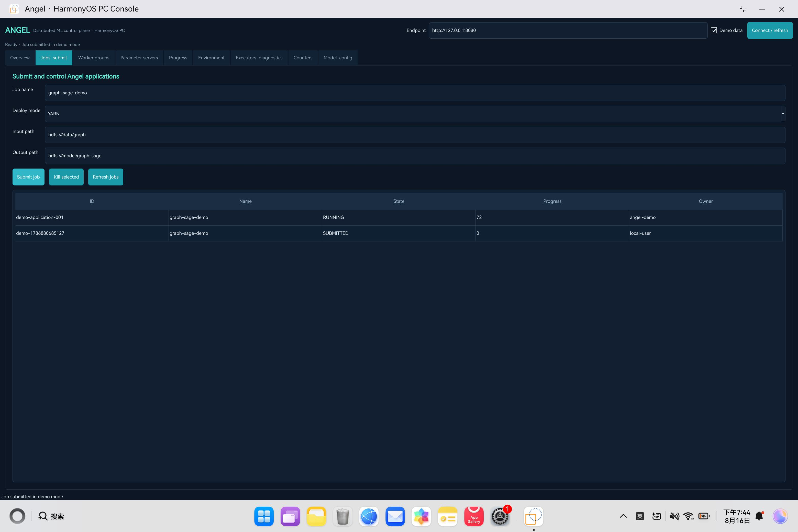Click the Submit job button
The height and width of the screenshot is (532, 798).
point(28,177)
